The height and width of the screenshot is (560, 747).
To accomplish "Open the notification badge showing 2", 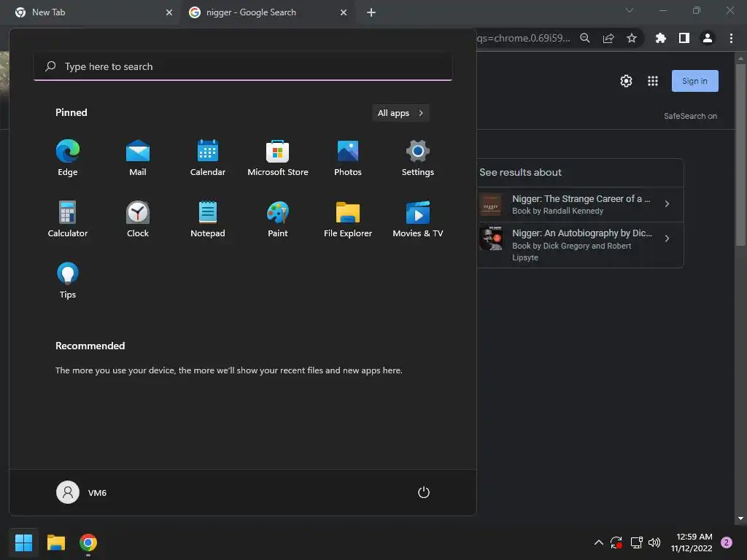I will click(x=727, y=542).
